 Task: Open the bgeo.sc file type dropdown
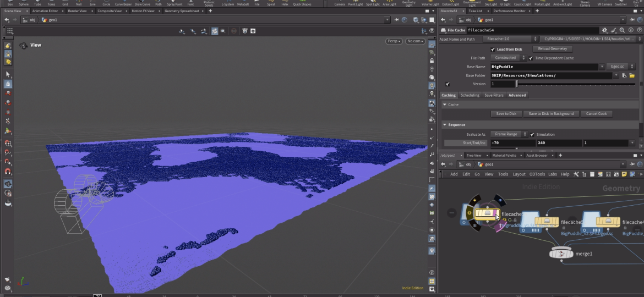[x=617, y=67]
